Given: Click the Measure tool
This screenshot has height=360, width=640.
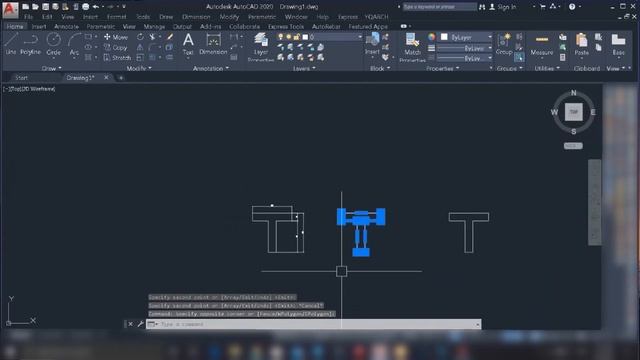Looking at the screenshot, I should pyautogui.click(x=542, y=44).
